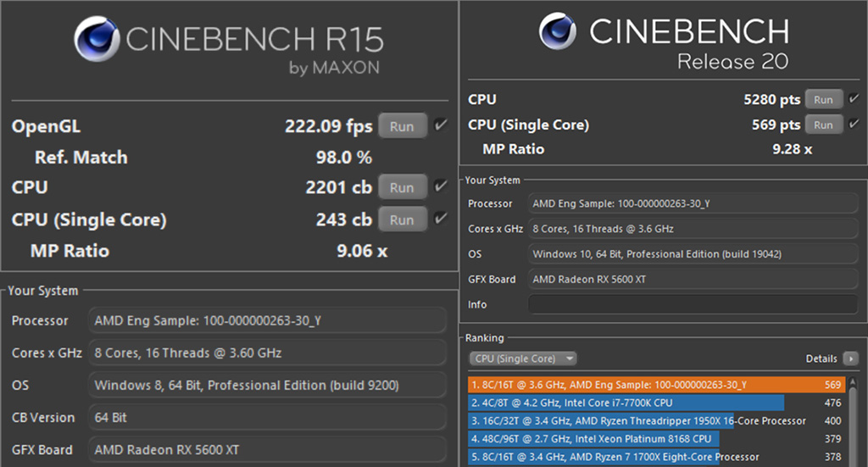The height and width of the screenshot is (467, 868).
Task: Run CPU Single Core test in R15
Action: [403, 220]
